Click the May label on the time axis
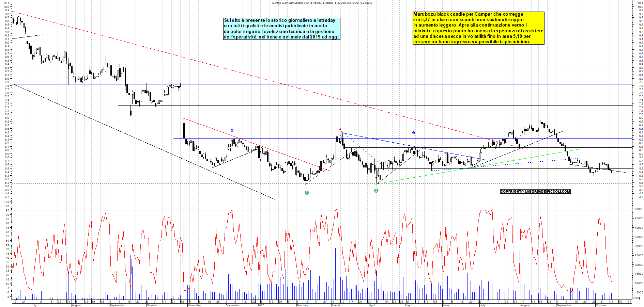 pos(408,305)
